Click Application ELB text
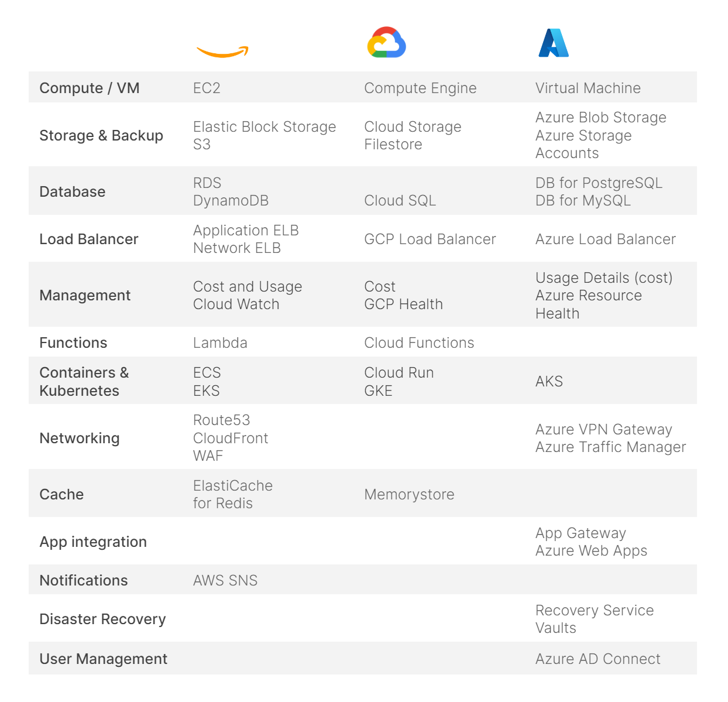Viewport: 728px width, 702px height. click(246, 230)
